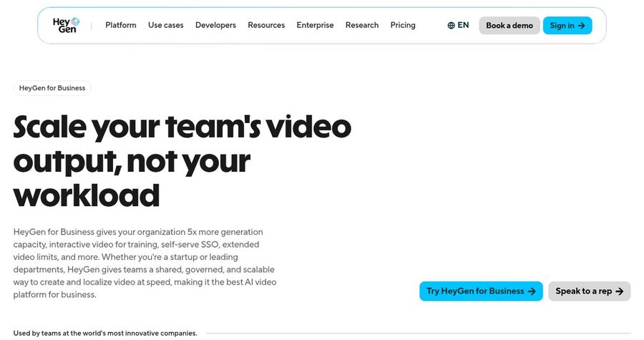Click the HeyGen logo

click(x=66, y=25)
